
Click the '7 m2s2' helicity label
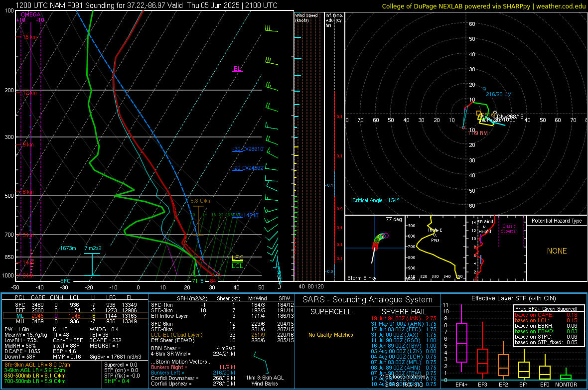[93, 248]
